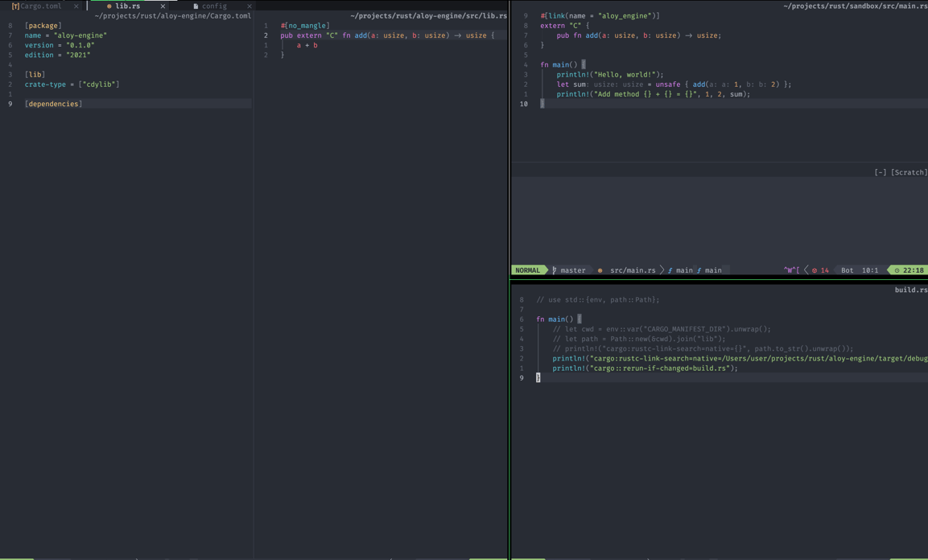Click the clock icon in statusline
The image size is (928, 560).
point(897,270)
